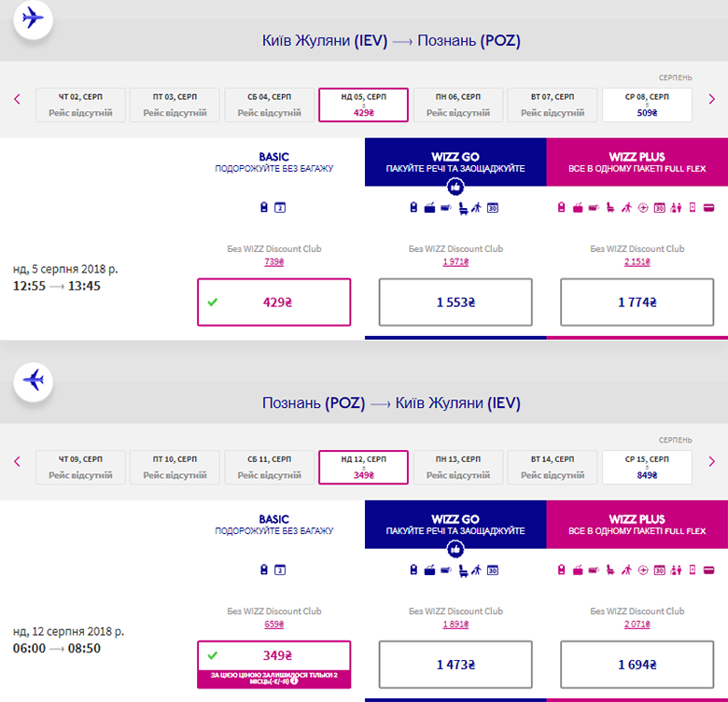Switch the outbound date to СР 08, СЕРП
Viewport: 728px width, 702px height.
click(x=648, y=105)
